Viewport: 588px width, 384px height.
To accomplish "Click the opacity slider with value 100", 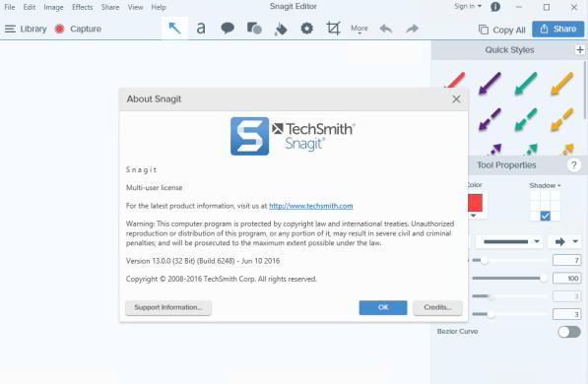I will [508, 278].
